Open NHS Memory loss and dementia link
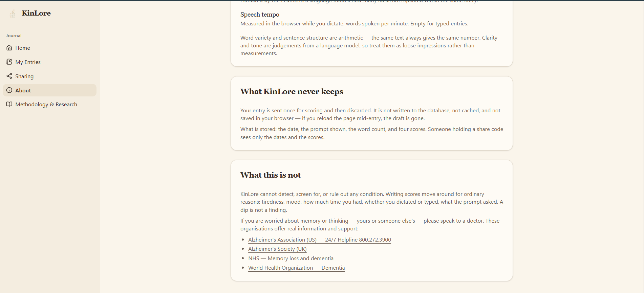Viewport: 644px width, 293px height. tap(291, 258)
